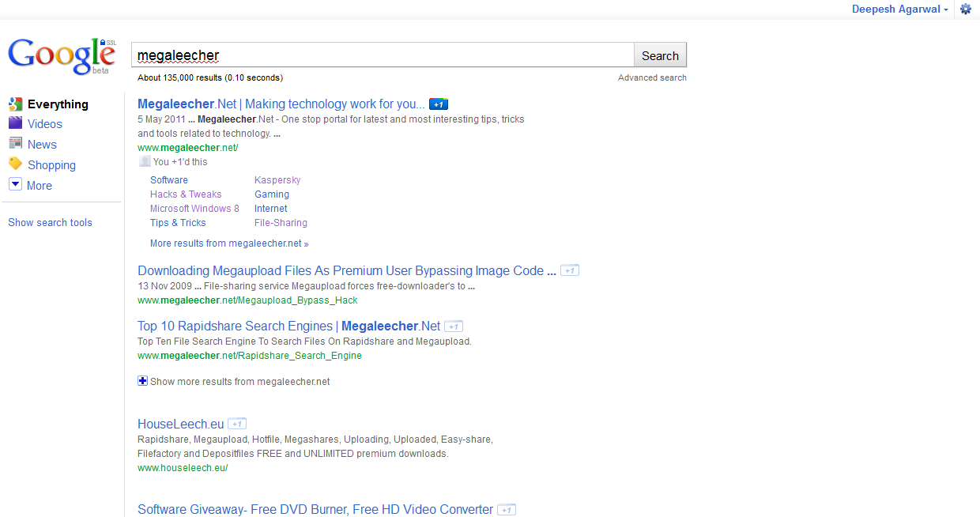Open the File-Sharing sitelink
The width and height of the screenshot is (980, 517).
click(281, 222)
